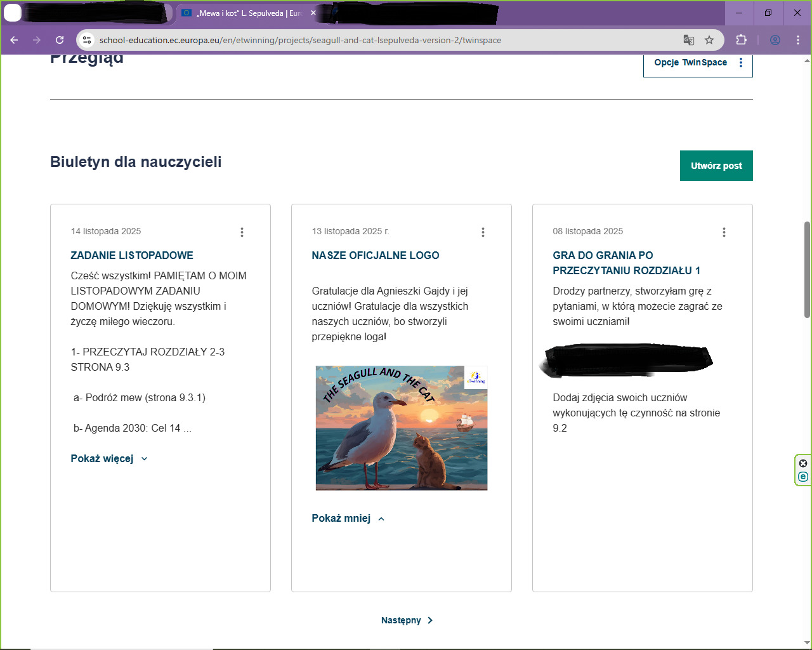Click the page vertical scrollbar thumb

click(807, 270)
